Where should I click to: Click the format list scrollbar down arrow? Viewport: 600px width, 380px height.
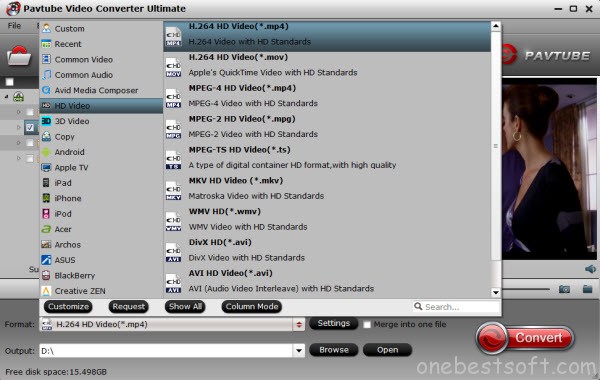tap(496, 293)
